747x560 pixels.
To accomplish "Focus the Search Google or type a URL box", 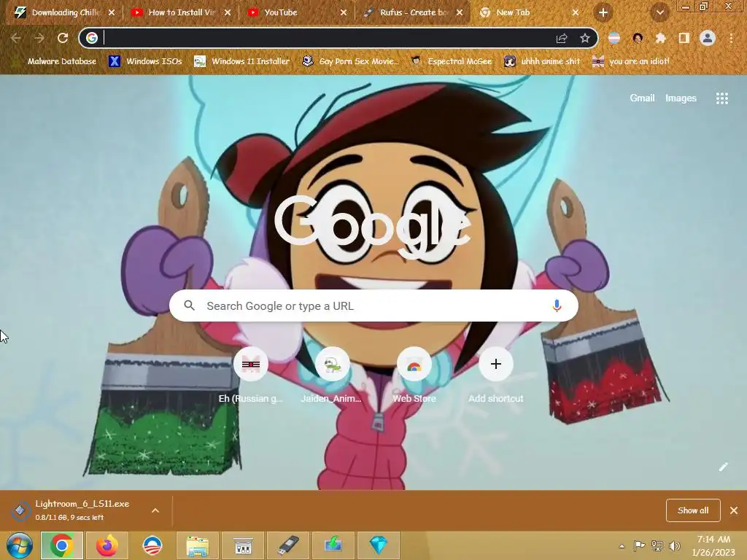I will pyautogui.click(x=373, y=306).
